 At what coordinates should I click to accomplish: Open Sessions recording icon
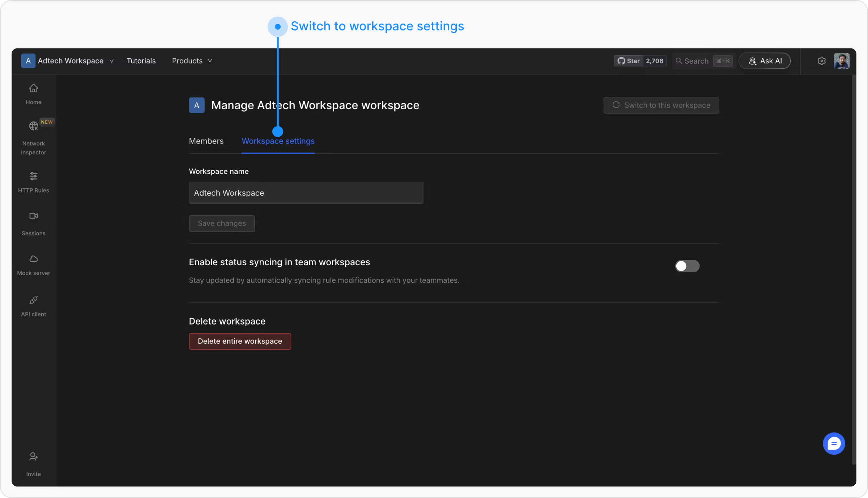tap(33, 216)
